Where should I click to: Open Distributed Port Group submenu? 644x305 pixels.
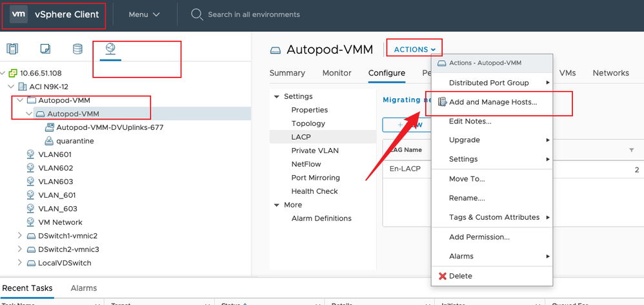pos(492,83)
